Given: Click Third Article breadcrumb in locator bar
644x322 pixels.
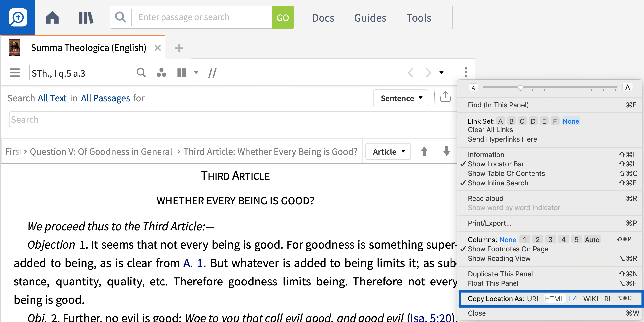Looking at the screenshot, I should pos(270,152).
